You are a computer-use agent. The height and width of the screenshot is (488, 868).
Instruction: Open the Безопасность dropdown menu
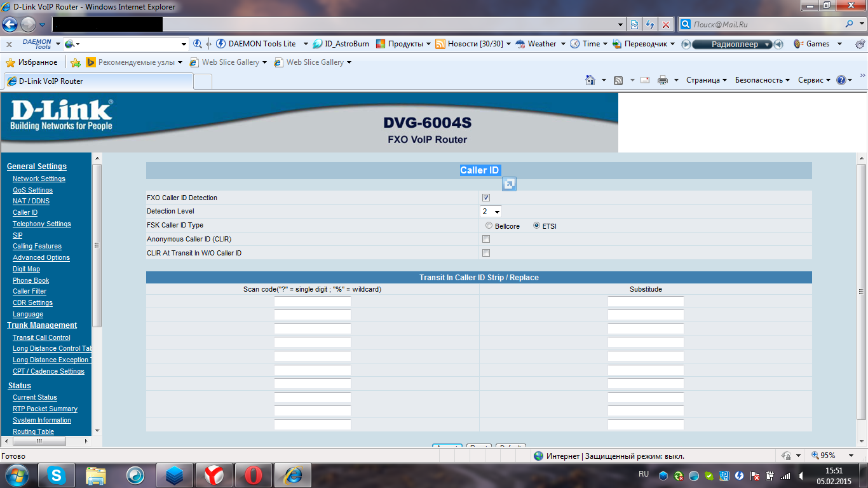(762, 80)
